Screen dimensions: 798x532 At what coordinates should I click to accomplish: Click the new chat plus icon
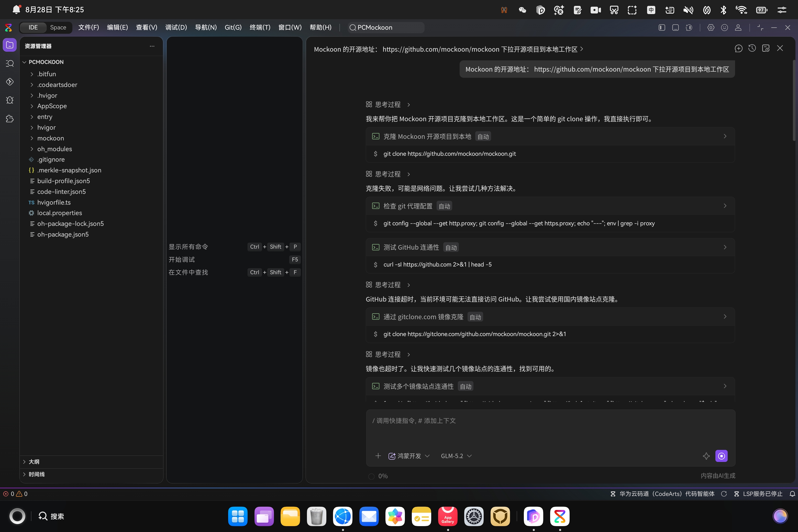(x=738, y=49)
